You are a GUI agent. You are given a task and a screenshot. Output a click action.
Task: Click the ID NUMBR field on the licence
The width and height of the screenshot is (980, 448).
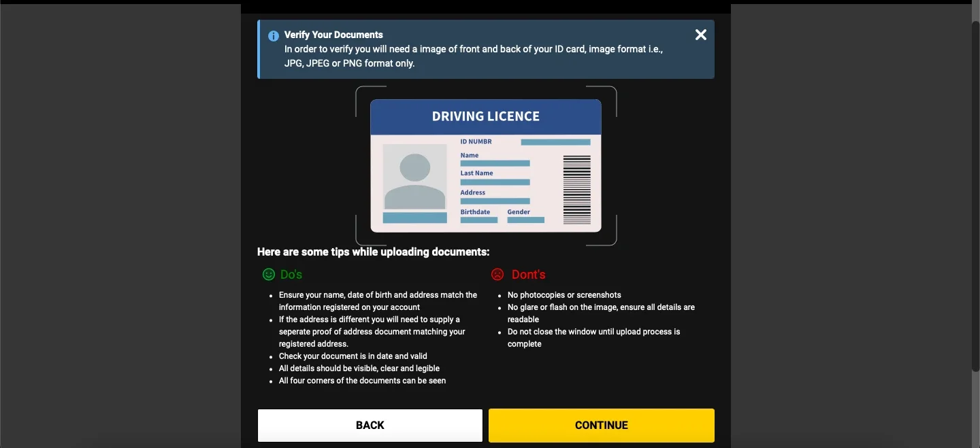tap(475, 141)
